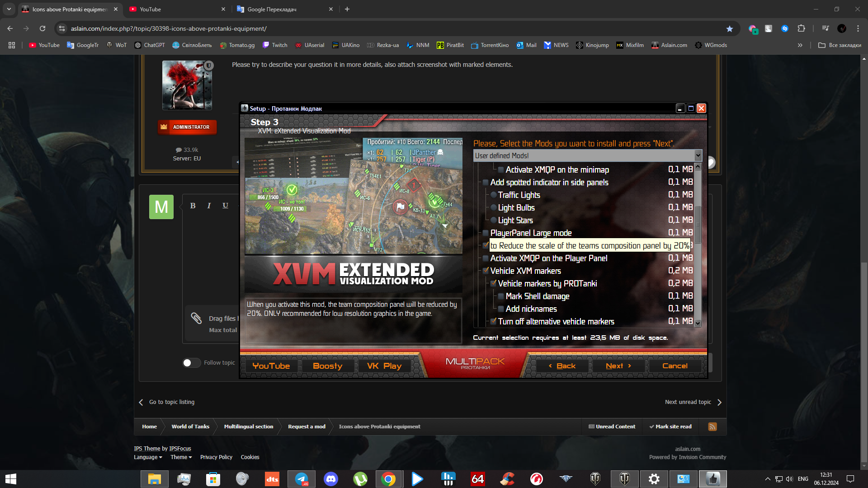Go to Request a mod breadcrumb

click(x=307, y=427)
